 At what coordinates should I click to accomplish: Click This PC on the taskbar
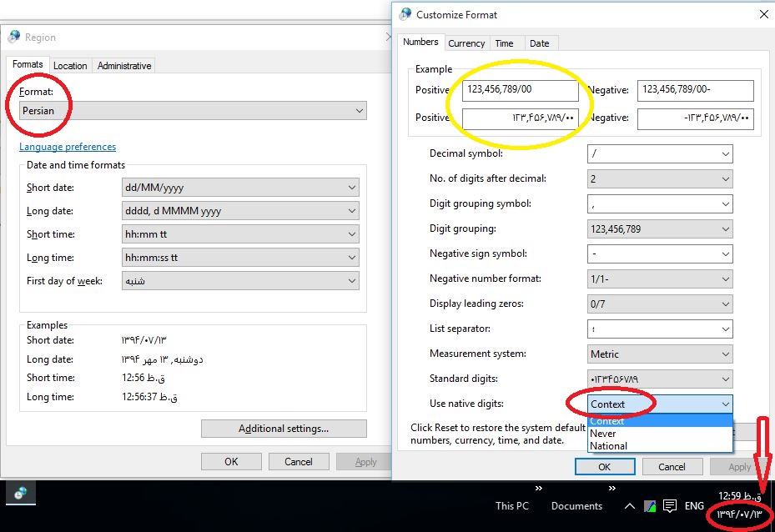512,506
